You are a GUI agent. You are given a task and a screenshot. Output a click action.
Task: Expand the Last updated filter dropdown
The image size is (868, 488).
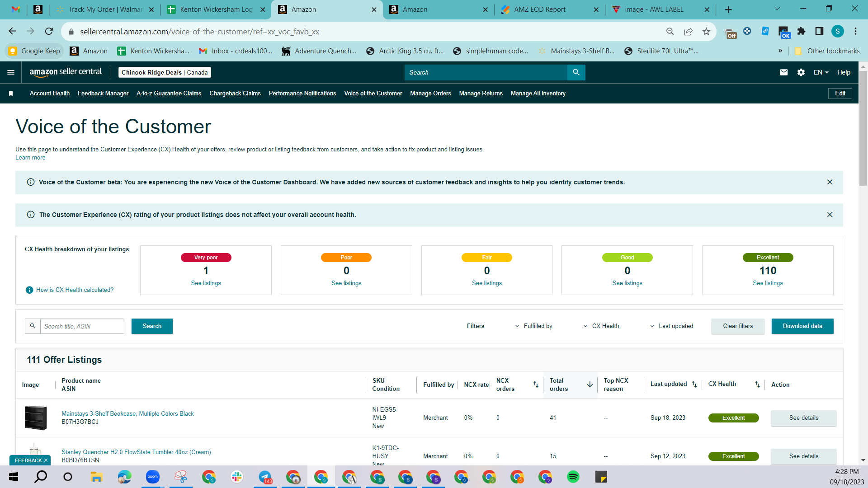671,326
